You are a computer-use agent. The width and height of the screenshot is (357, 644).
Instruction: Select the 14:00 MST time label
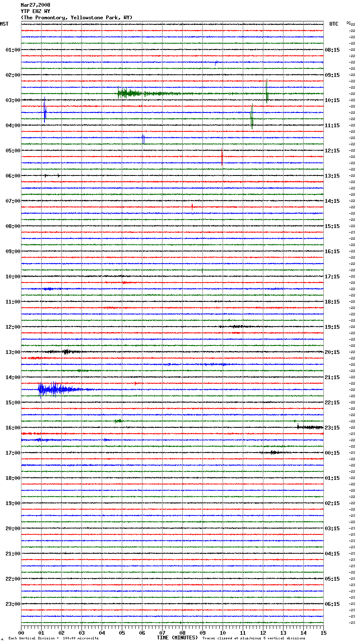(x=13, y=377)
